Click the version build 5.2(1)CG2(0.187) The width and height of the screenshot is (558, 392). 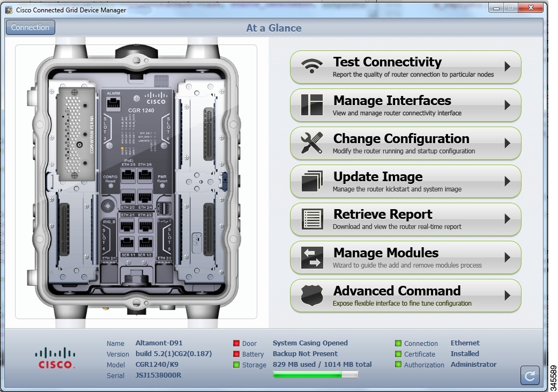point(174,353)
